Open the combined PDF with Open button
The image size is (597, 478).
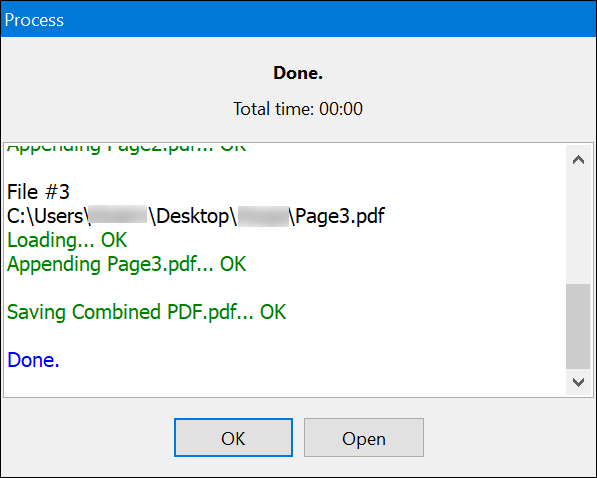[x=364, y=437]
